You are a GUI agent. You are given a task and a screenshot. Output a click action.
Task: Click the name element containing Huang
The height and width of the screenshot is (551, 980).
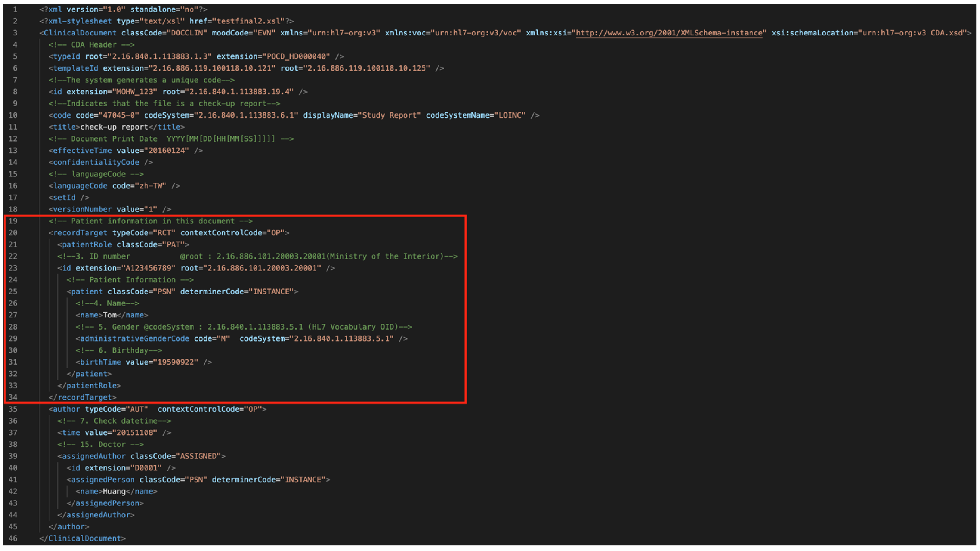point(114,491)
